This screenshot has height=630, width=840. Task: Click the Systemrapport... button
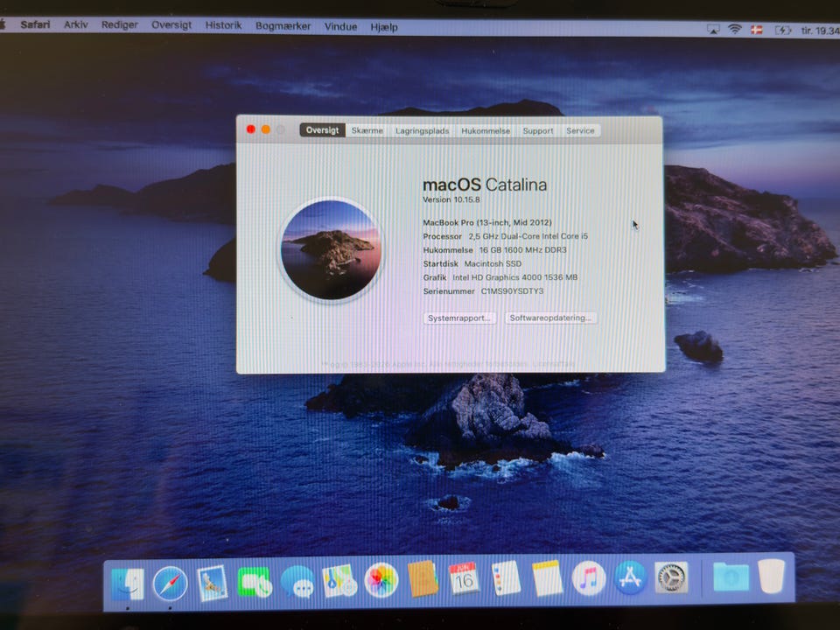pos(459,318)
